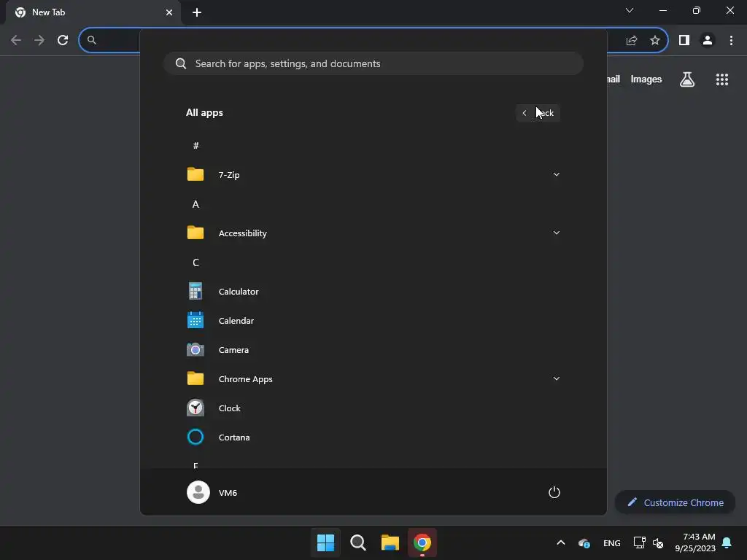Launch Calendar from its icon
This screenshot has width=747, height=560.
tap(196, 320)
